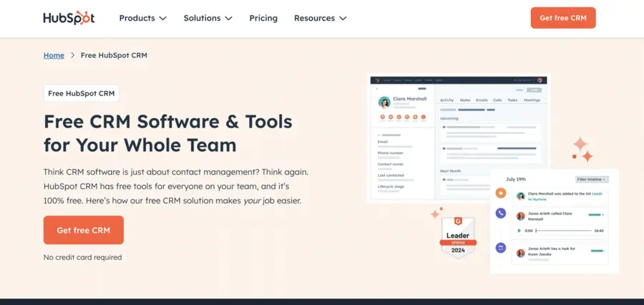Click the Leads to Nurture list link
Image resolution: width=644 pixels, height=305 pixels.
coord(565,196)
